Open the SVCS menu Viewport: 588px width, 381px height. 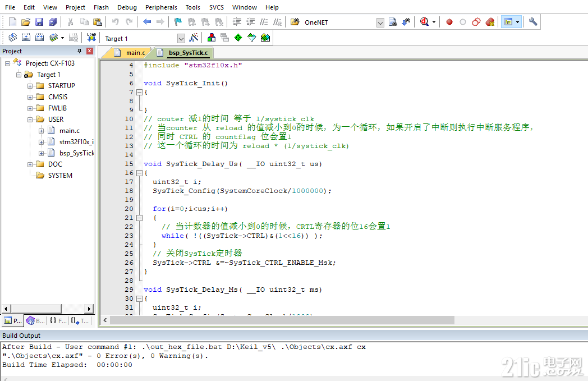217,7
